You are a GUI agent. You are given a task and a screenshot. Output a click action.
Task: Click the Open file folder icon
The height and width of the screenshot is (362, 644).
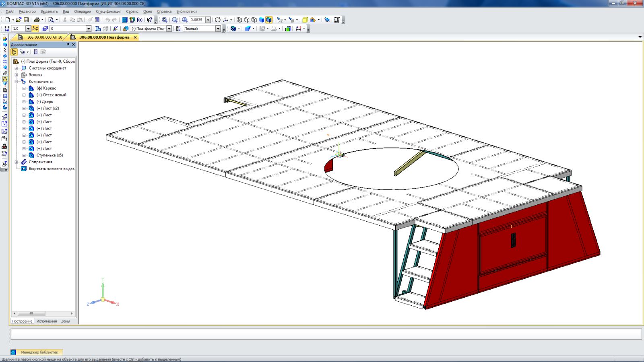pos(19,20)
